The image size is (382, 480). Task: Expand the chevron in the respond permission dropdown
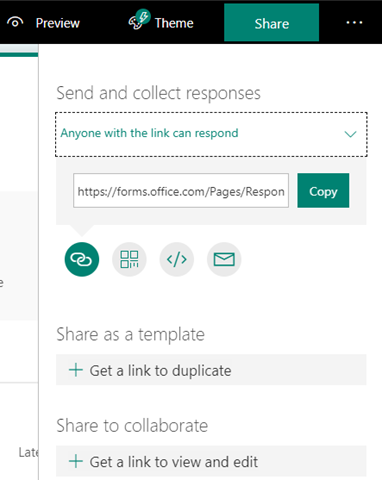click(350, 134)
